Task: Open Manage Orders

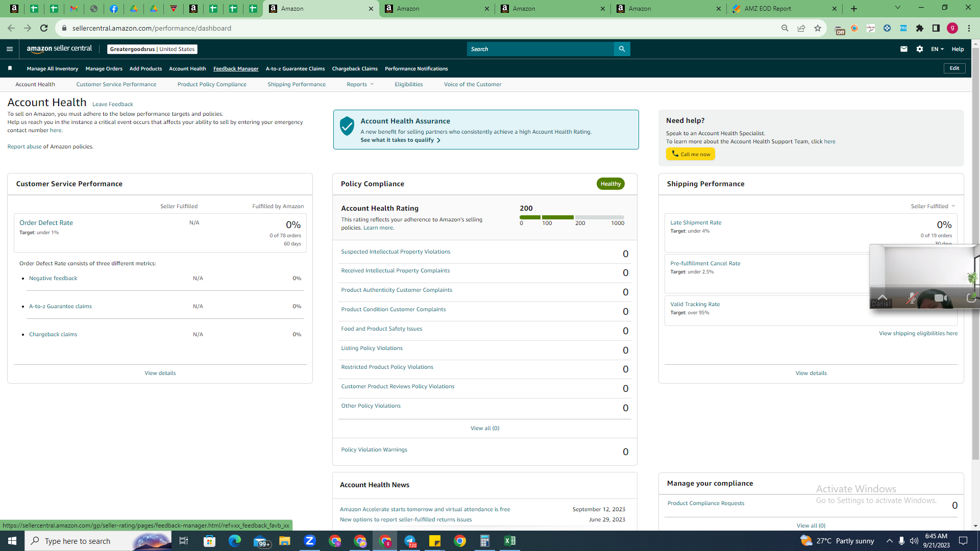Action: point(104,68)
